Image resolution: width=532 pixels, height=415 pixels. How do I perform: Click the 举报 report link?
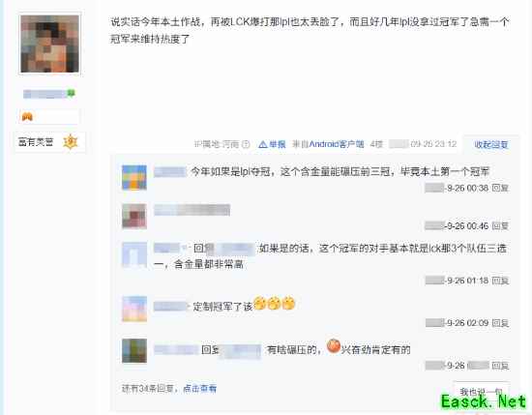[278, 144]
